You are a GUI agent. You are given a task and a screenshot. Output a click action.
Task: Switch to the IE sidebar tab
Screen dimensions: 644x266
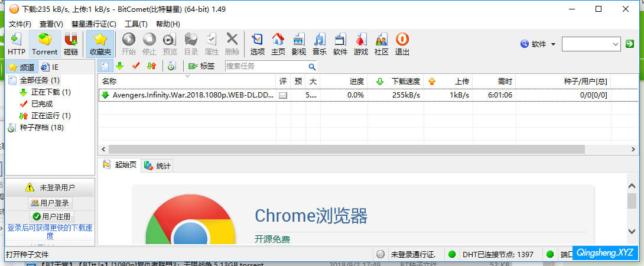(x=50, y=67)
